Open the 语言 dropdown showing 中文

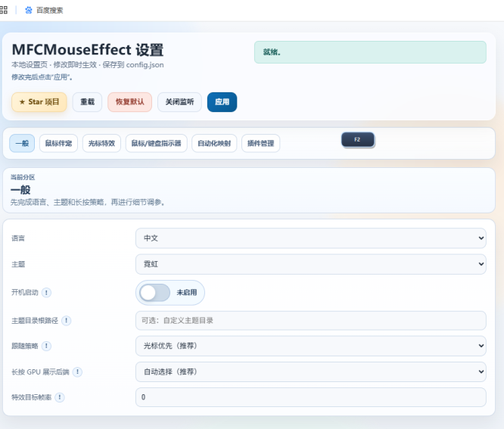click(310, 238)
